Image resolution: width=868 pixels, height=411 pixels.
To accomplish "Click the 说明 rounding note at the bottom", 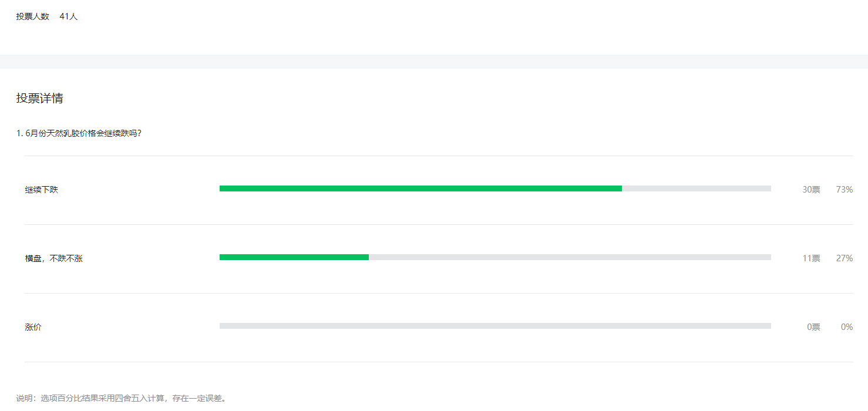I will pos(122,398).
